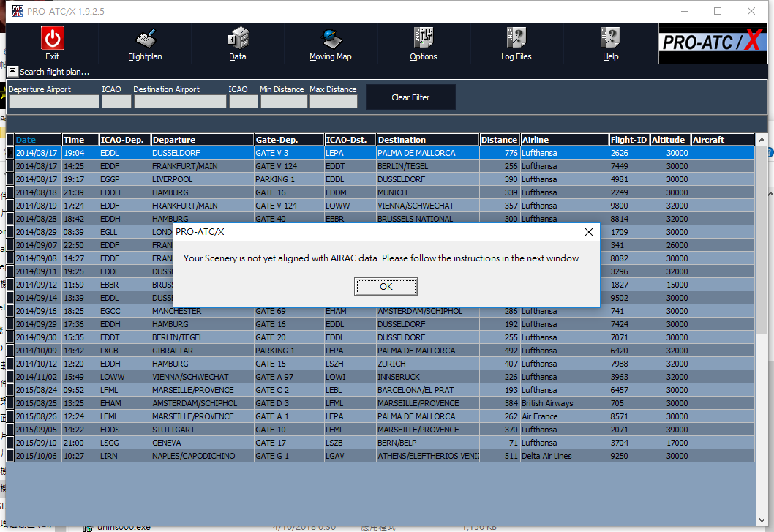Click the scroll up arrow of flight list
This screenshot has width=774, height=532.
pyautogui.click(x=761, y=141)
